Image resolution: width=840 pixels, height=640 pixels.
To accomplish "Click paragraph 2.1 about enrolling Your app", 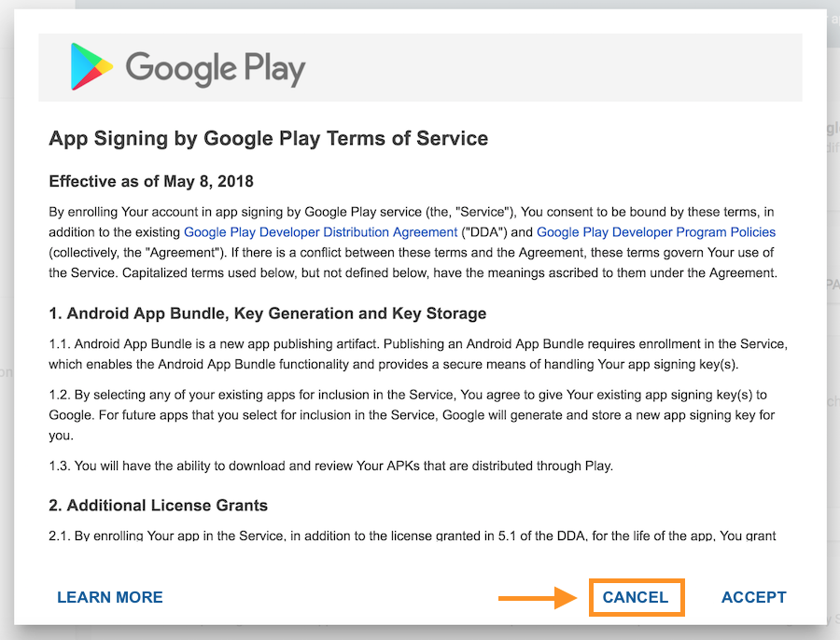I will (413, 536).
